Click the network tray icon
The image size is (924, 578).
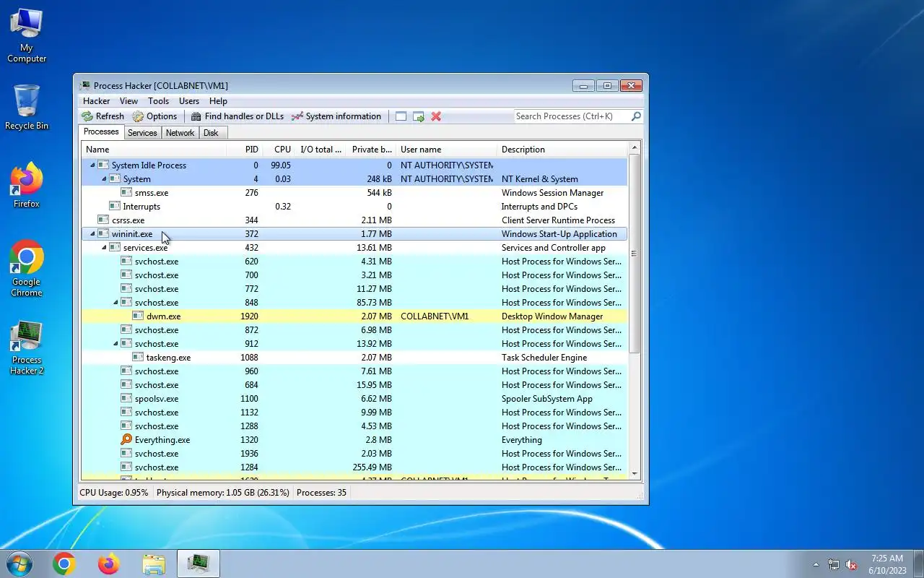click(x=834, y=564)
